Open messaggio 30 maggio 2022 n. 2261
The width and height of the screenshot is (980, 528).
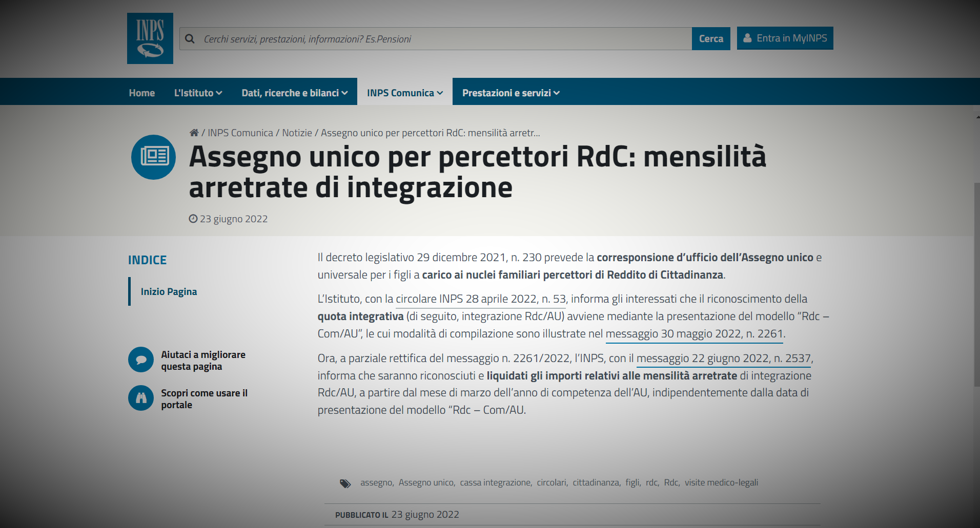pyautogui.click(x=695, y=334)
